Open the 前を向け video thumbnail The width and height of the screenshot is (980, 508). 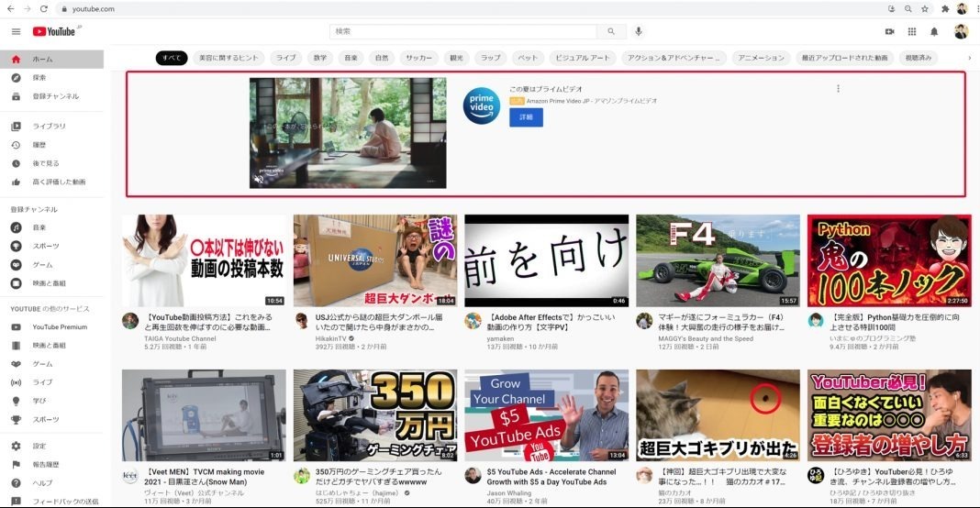[x=547, y=260]
